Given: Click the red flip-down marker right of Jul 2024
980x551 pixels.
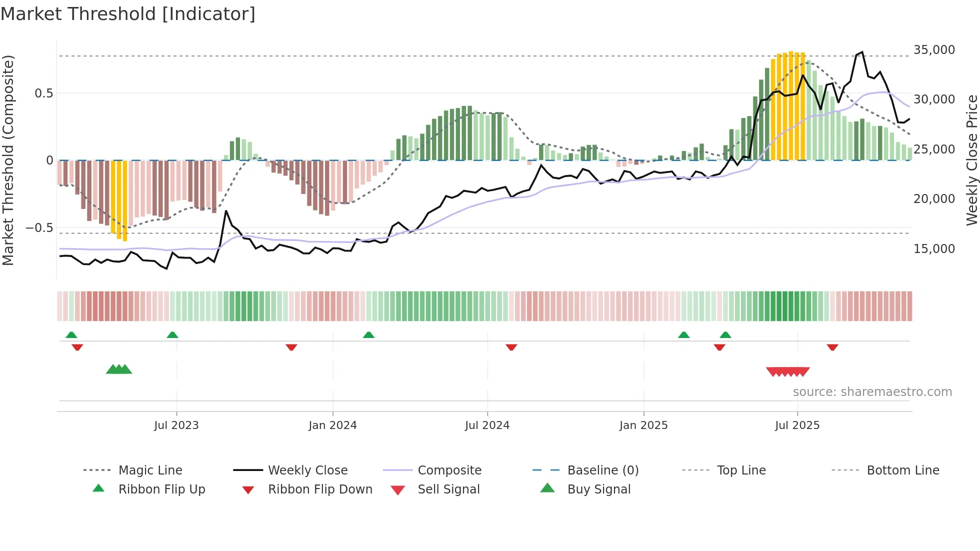Looking at the screenshot, I should click(x=511, y=347).
